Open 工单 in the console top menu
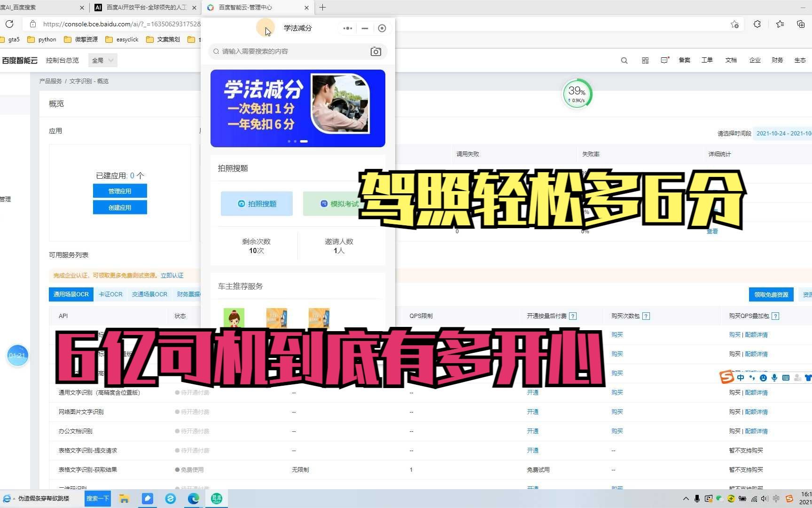Screen dimensions: 812x508 [707, 60]
